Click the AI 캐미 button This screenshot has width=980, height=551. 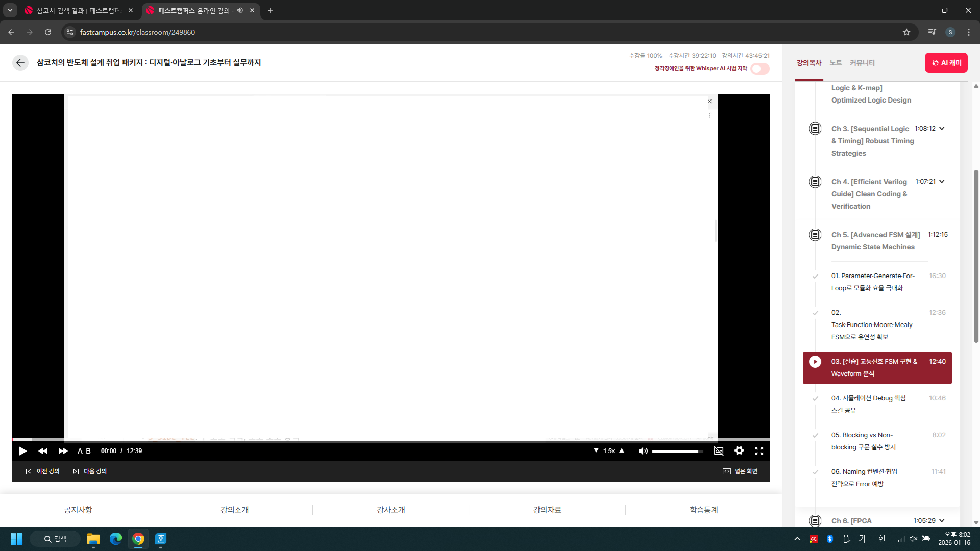tap(946, 63)
